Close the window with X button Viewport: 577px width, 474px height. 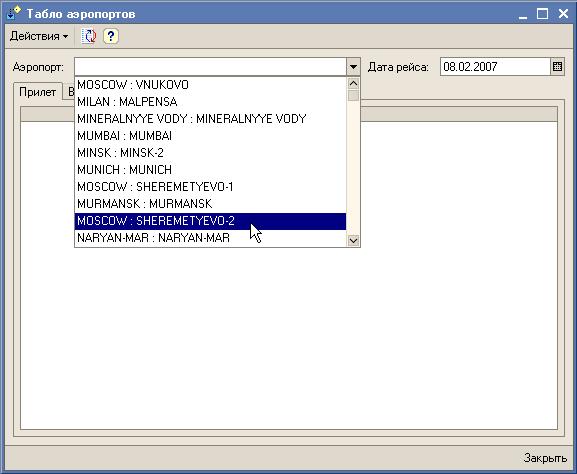click(563, 14)
